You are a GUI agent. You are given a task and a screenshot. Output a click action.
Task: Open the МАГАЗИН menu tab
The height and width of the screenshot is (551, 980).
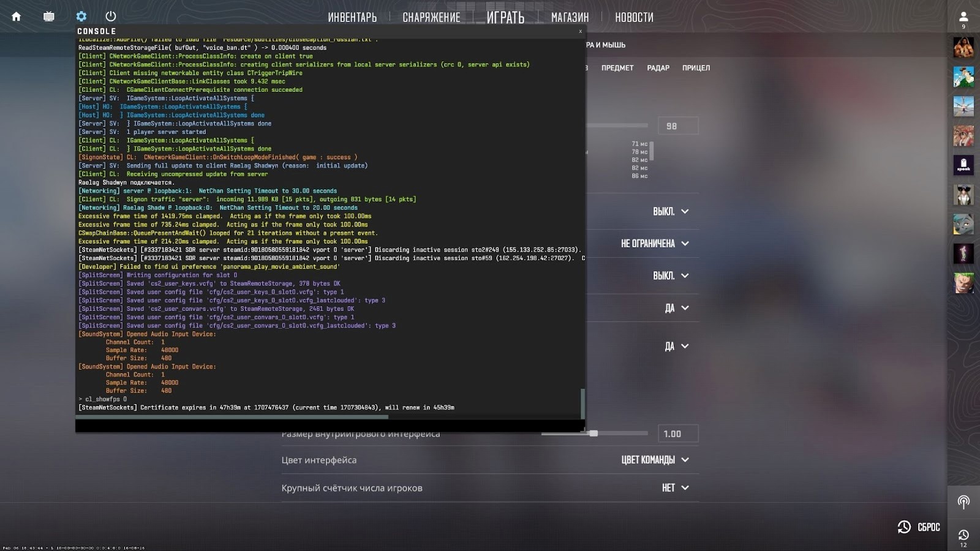pos(570,18)
